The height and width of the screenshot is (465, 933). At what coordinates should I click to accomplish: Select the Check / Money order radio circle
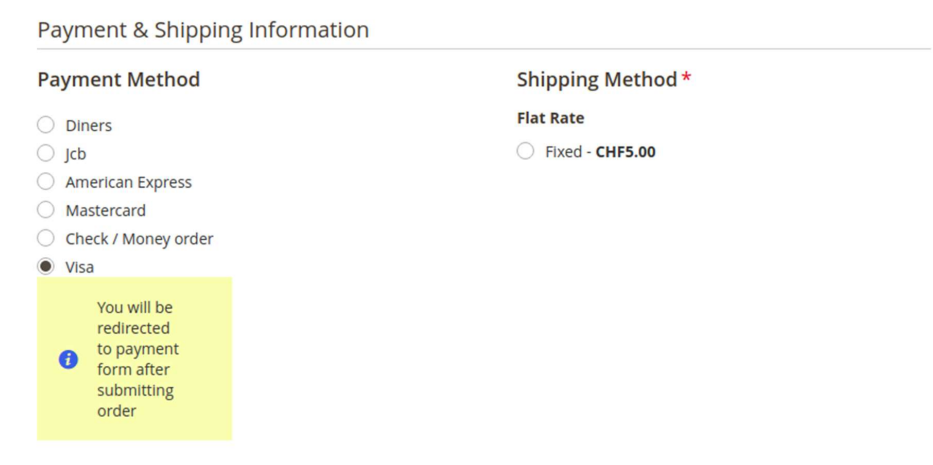46,238
